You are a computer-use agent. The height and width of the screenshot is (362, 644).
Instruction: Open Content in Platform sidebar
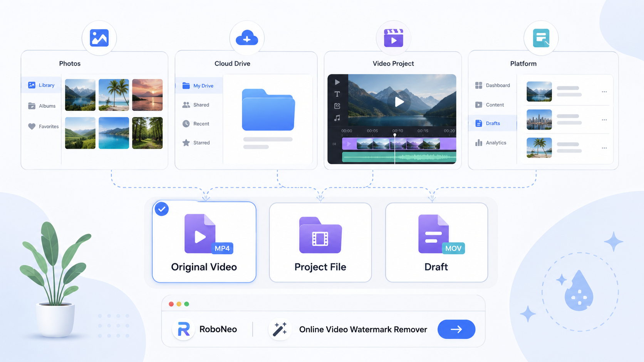pyautogui.click(x=490, y=105)
